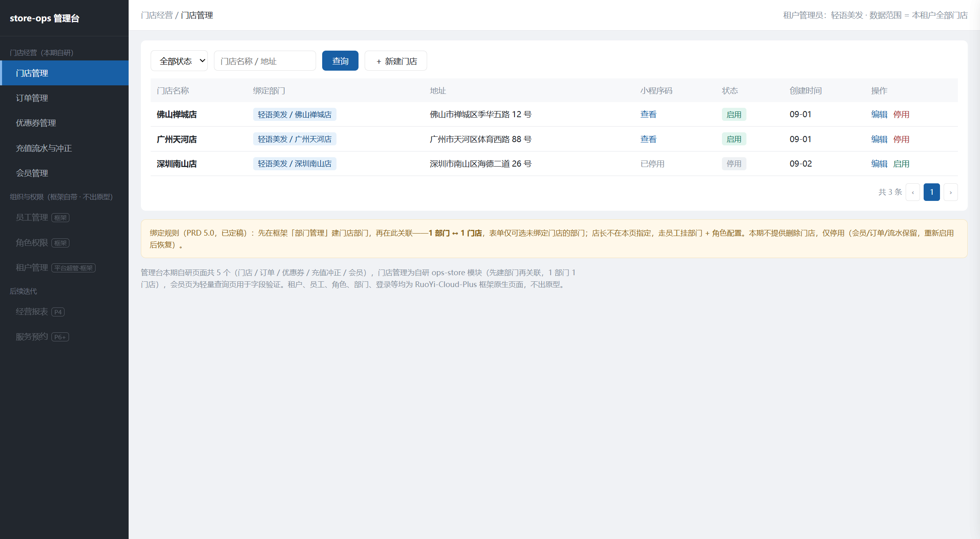Image resolution: width=980 pixels, height=539 pixels.
Task: Disable the 广州天河店 store
Action: point(901,139)
